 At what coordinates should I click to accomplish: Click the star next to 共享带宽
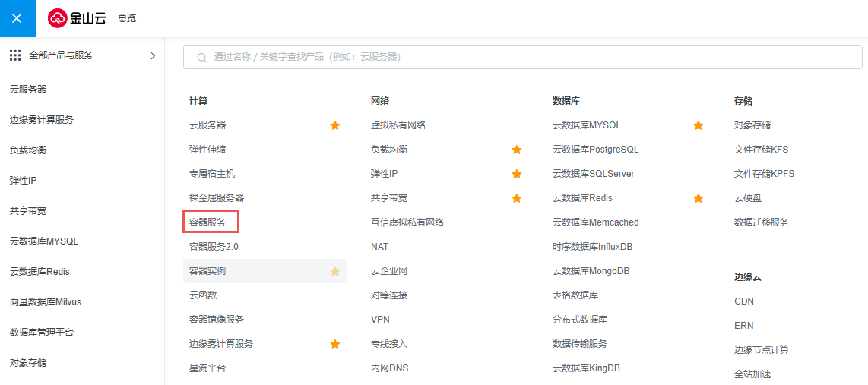click(517, 198)
